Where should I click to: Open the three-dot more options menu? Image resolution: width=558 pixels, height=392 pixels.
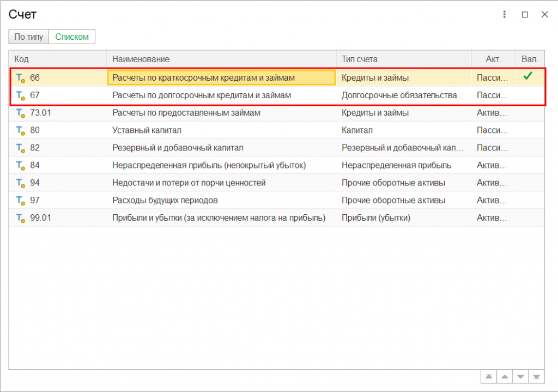point(505,15)
